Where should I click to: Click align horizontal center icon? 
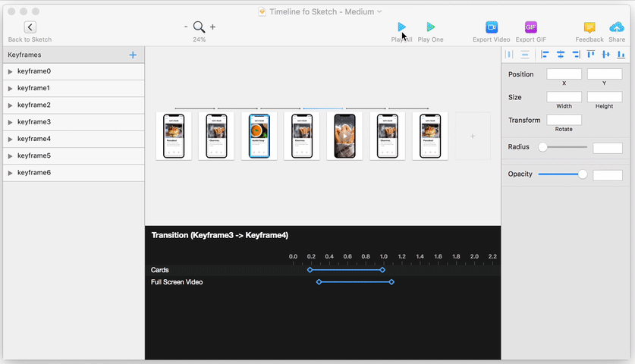pyautogui.click(x=561, y=55)
